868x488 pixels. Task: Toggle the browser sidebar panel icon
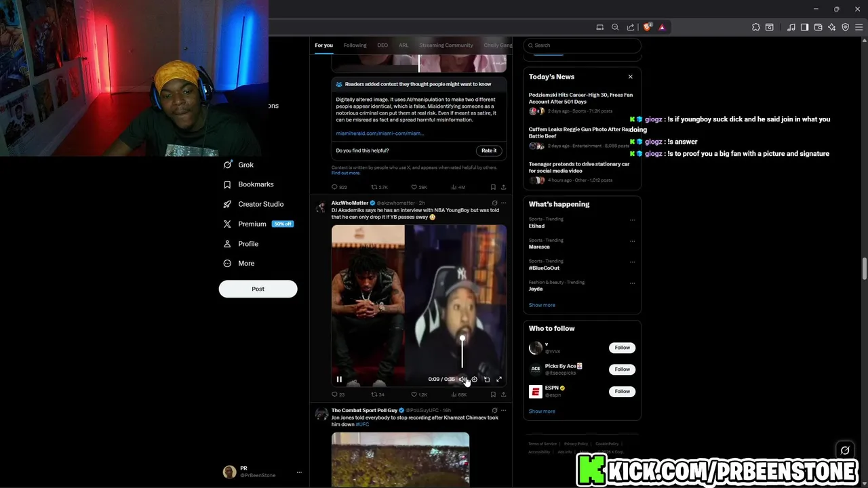[x=805, y=27]
